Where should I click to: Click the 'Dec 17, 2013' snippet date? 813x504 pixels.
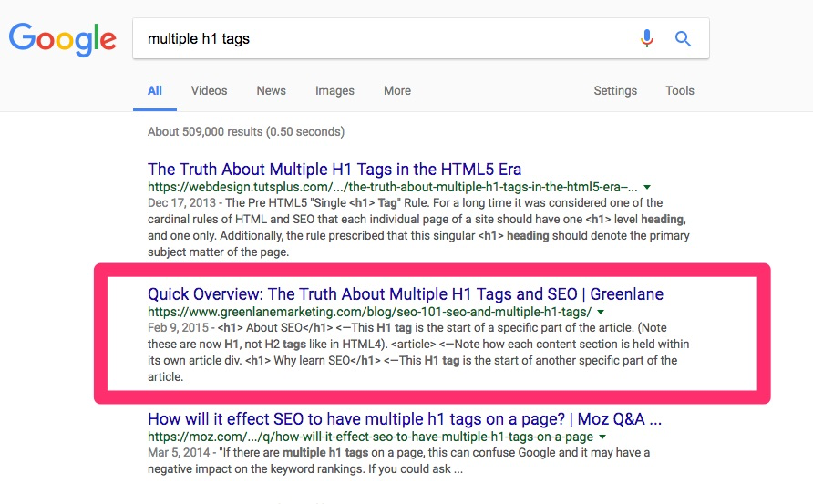point(181,202)
